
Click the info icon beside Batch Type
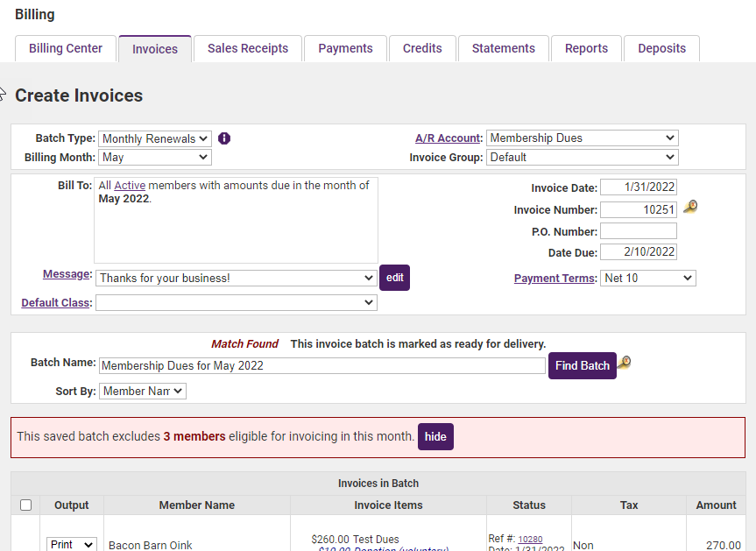pyautogui.click(x=224, y=138)
